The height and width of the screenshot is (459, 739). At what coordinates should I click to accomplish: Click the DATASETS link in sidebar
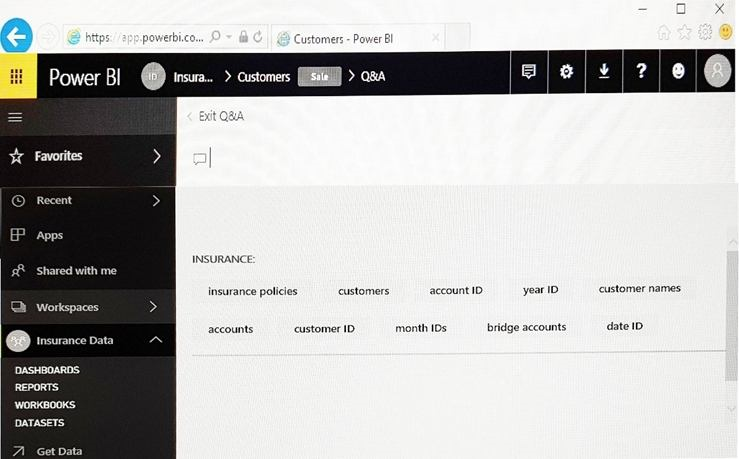(40, 423)
